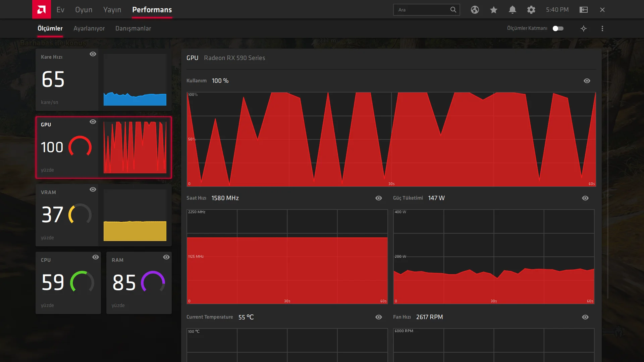
Task: Open favorites star icon
Action: click(493, 10)
